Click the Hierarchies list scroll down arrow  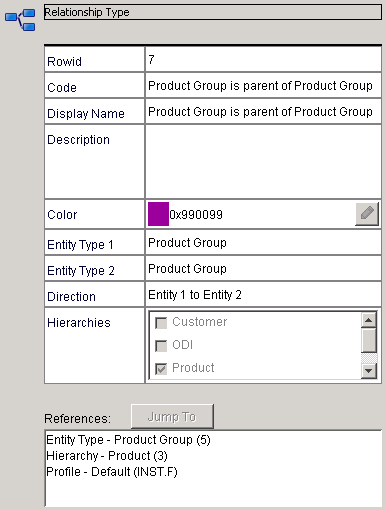click(369, 371)
